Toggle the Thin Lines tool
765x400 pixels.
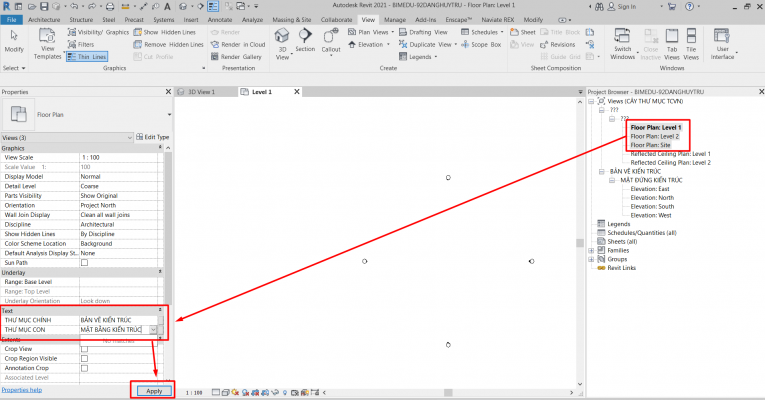pyautogui.click(x=87, y=57)
